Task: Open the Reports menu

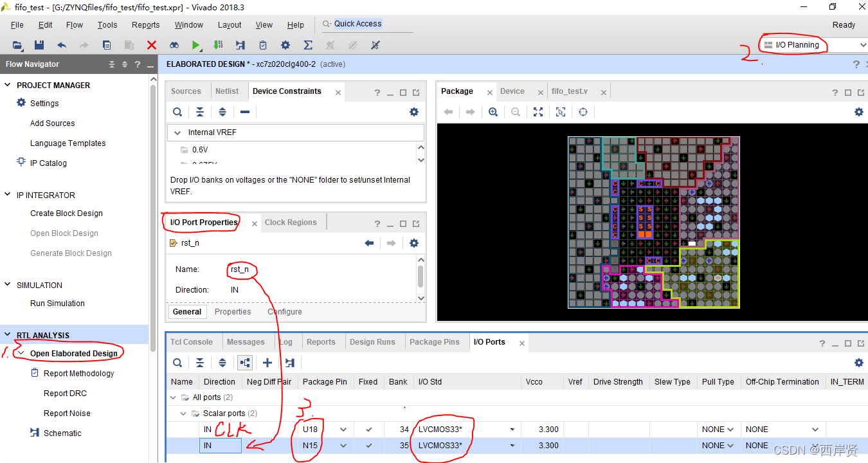Action: click(146, 25)
